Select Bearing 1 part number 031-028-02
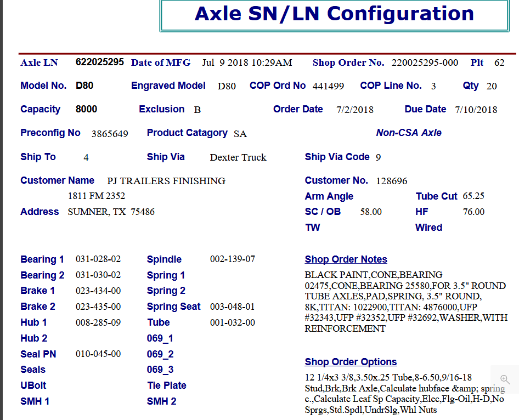519x420 pixels. [x=98, y=259]
